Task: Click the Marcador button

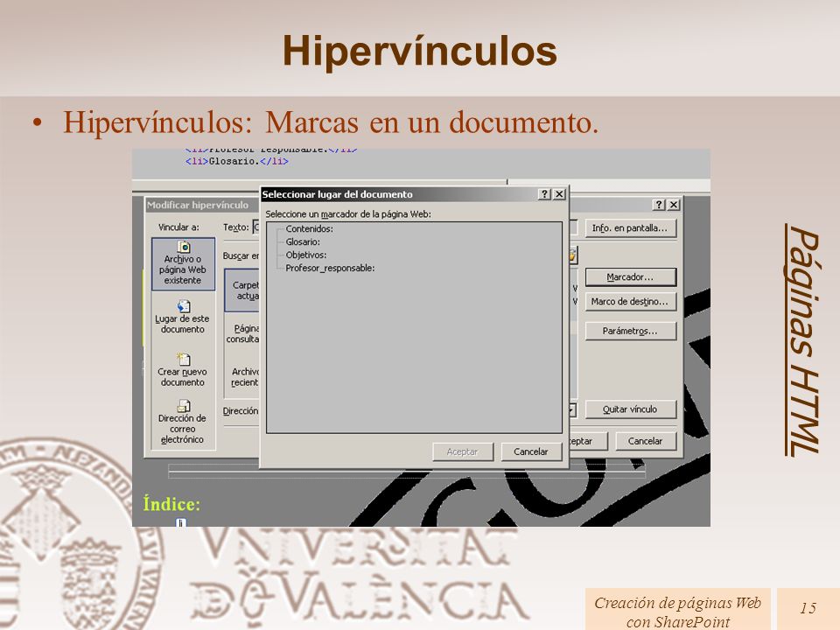Action: [630, 277]
